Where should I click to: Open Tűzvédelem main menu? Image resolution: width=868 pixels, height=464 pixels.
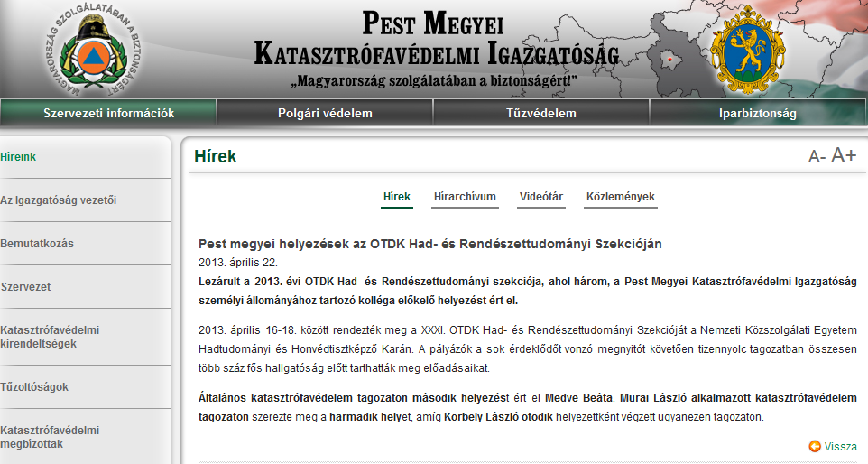[540, 113]
